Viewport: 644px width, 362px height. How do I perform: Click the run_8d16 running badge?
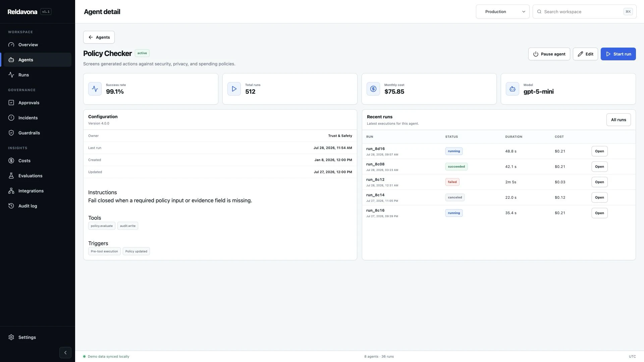(454, 151)
